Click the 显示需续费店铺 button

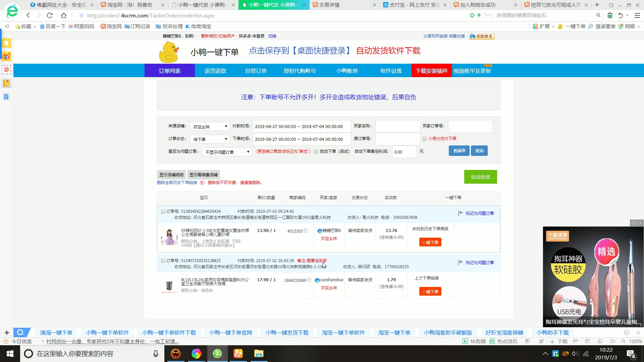tap(204, 175)
